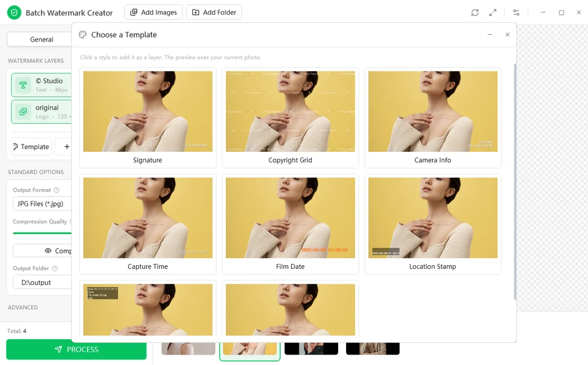Click the refresh icon in title bar
This screenshot has height=365, width=588.
(x=475, y=12)
